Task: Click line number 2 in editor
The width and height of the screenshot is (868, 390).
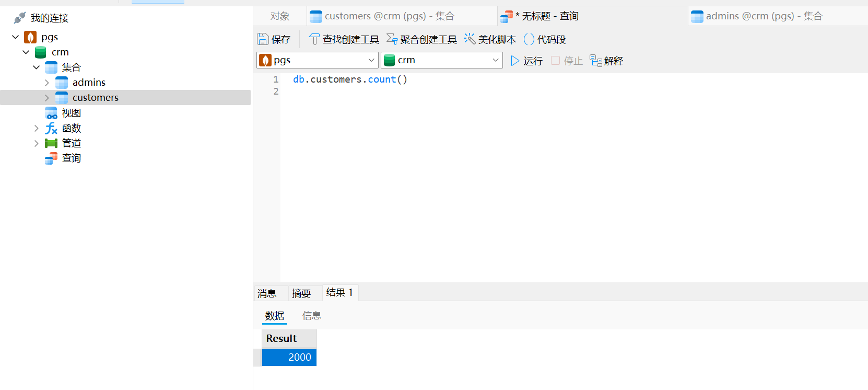Action: coord(276,91)
